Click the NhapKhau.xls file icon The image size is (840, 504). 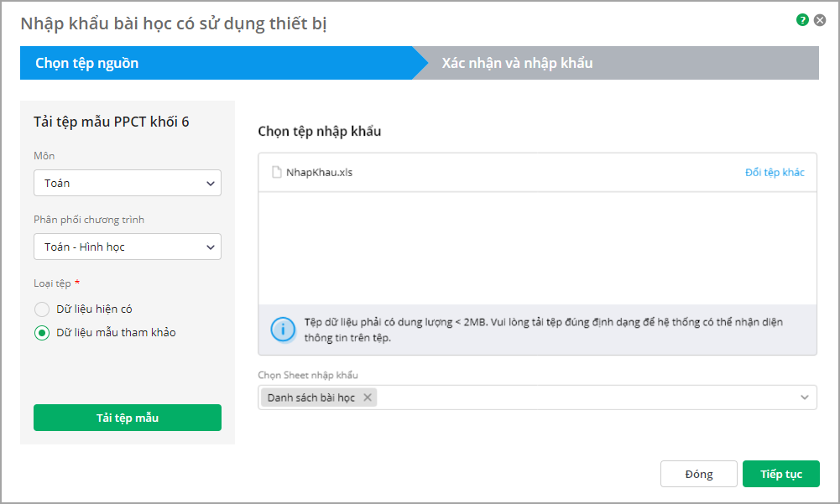click(x=276, y=173)
